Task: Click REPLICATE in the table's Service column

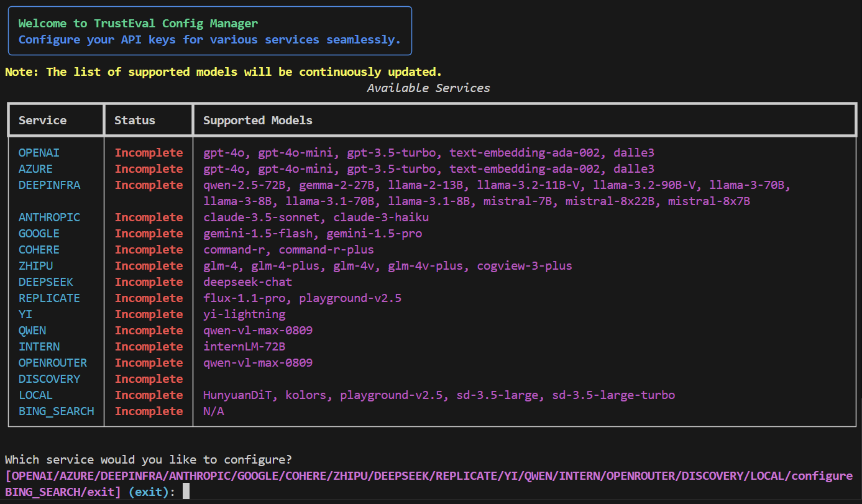Action: click(49, 298)
